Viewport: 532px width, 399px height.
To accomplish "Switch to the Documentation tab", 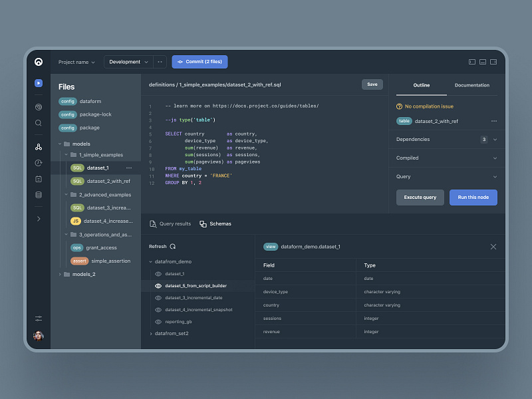I will coord(473,85).
